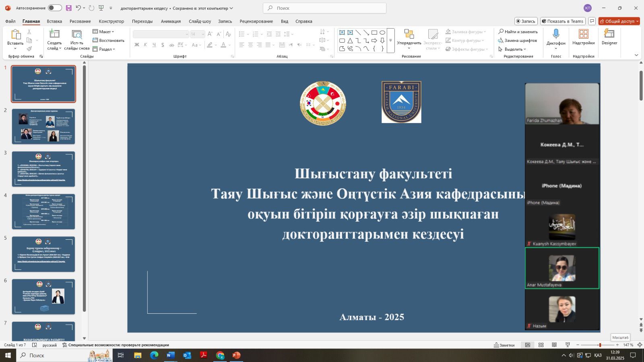Toggle text shadow S button
The width and height of the screenshot is (644, 362).
click(163, 45)
